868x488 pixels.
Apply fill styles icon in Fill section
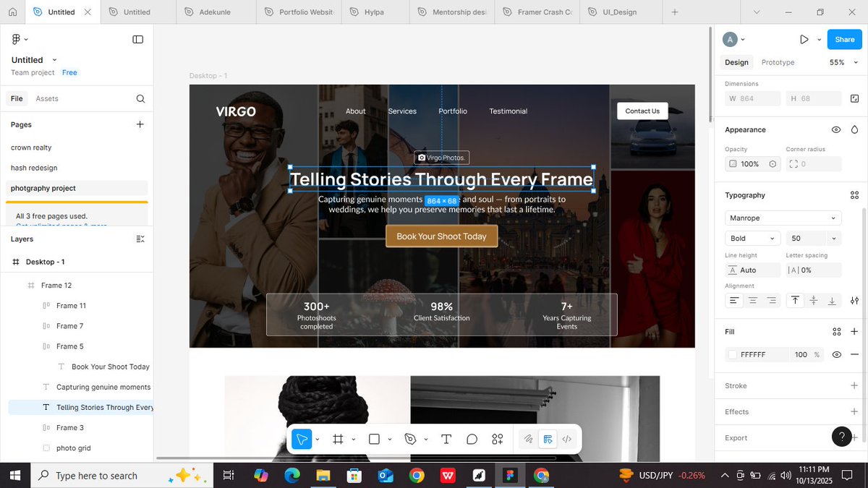point(836,332)
